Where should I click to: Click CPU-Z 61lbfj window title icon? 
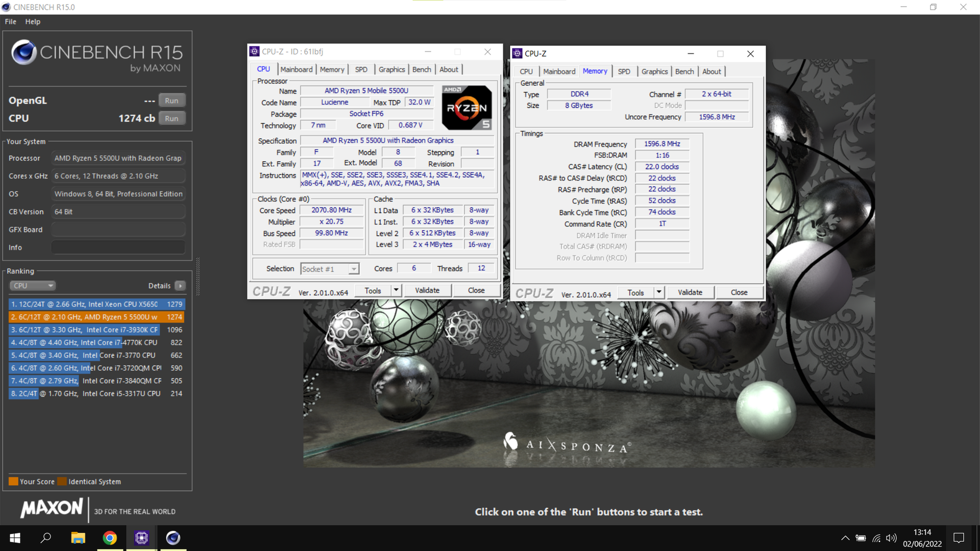[x=254, y=52]
